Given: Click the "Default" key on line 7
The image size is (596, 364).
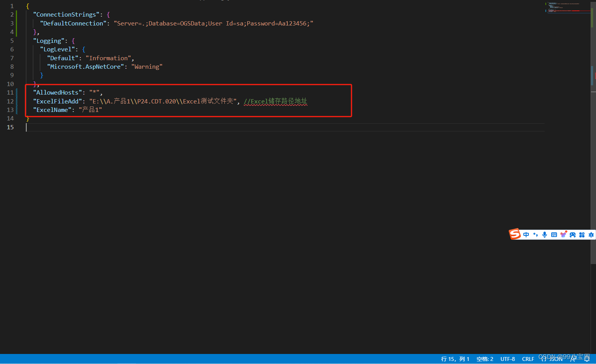Looking at the screenshot, I should coord(63,58).
